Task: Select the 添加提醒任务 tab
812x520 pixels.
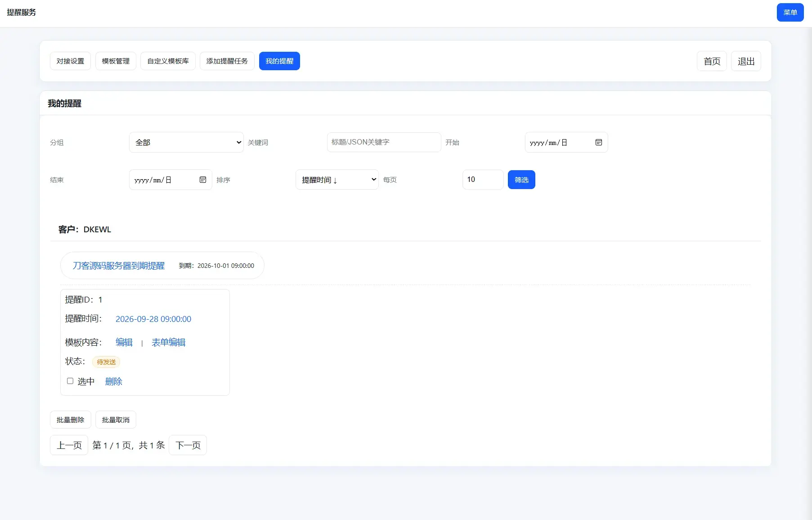Action: click(x=227, y=61)
